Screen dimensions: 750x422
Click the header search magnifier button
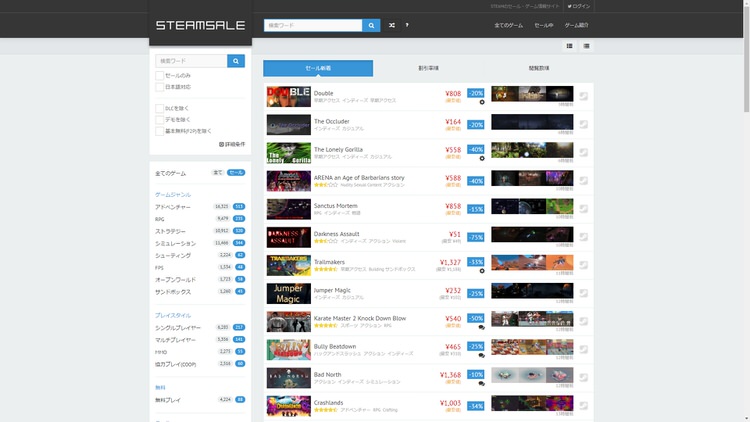click(x=371, y=25)
